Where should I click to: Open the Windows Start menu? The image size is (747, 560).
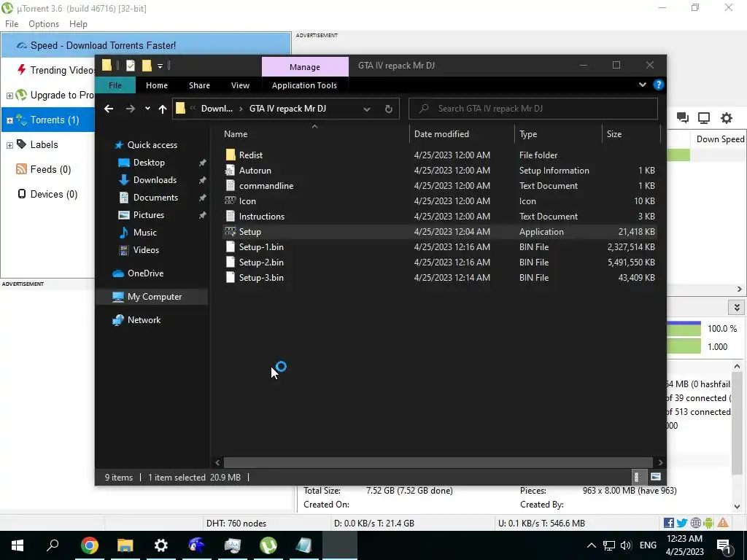[18, 545]
